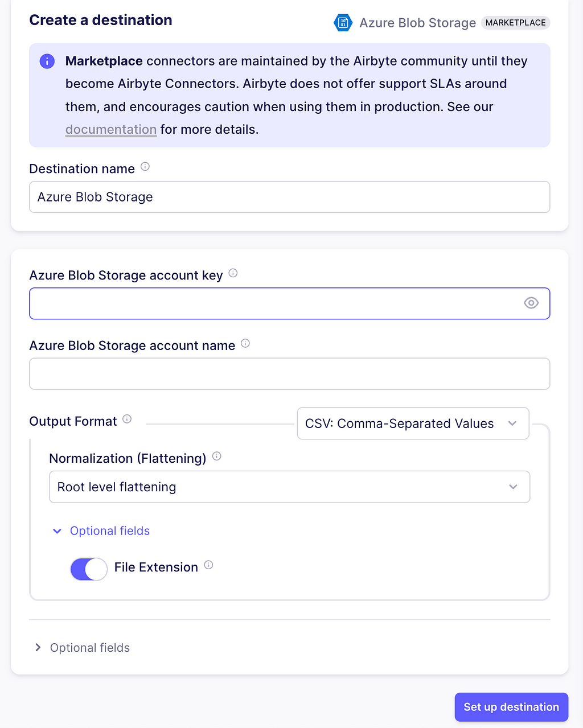Click info icon next to account key label
583x728 pixels.
(x=233, y=273)
